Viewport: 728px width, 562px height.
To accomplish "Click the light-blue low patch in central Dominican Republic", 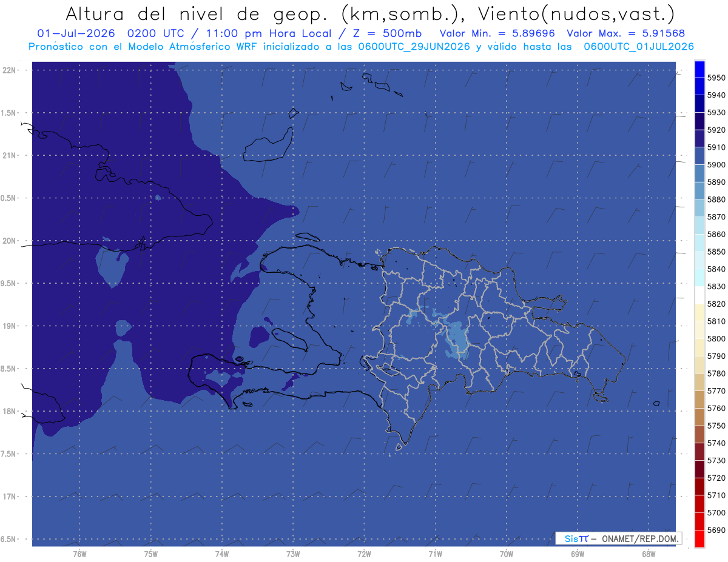I will pyautogui.click(x=457, y=341).
